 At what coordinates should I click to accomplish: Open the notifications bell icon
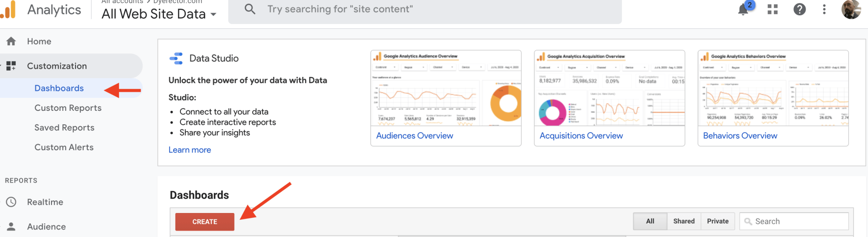click(743, 9)
